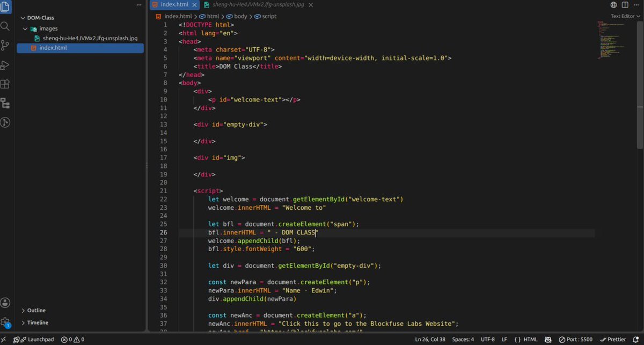Click the globe preview icon in editor toolbar
The height and width of the screenshot is (345, 644).
(613, 5)
